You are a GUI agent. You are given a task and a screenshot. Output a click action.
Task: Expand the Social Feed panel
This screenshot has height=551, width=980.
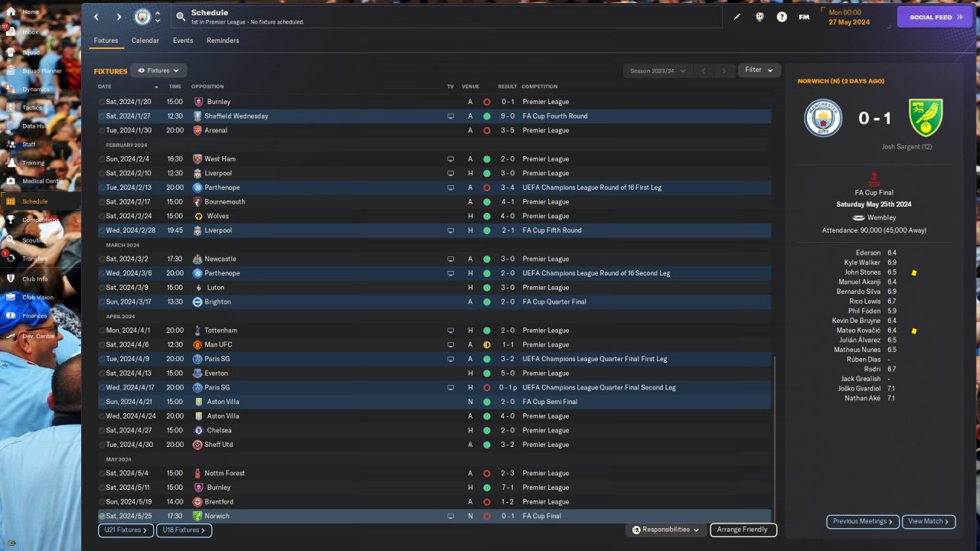click(934, 17)
